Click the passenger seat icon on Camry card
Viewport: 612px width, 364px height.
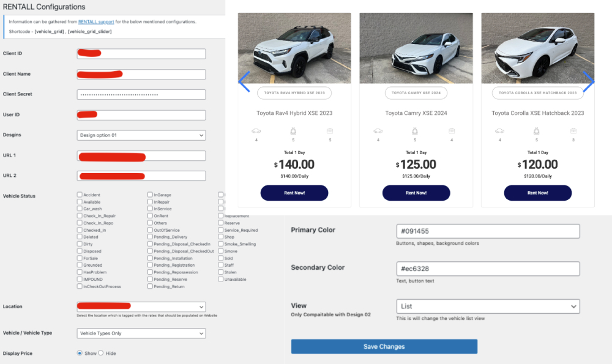click(416, 130)
